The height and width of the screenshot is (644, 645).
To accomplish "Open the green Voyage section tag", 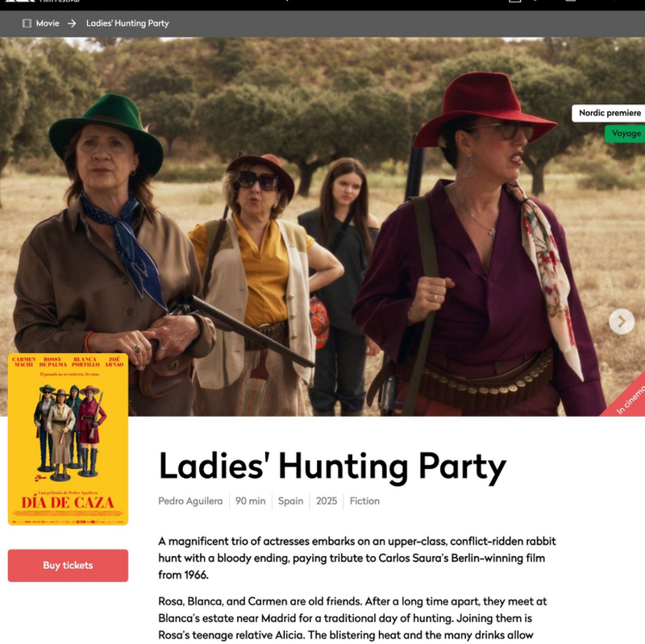I will pos(626,134).
